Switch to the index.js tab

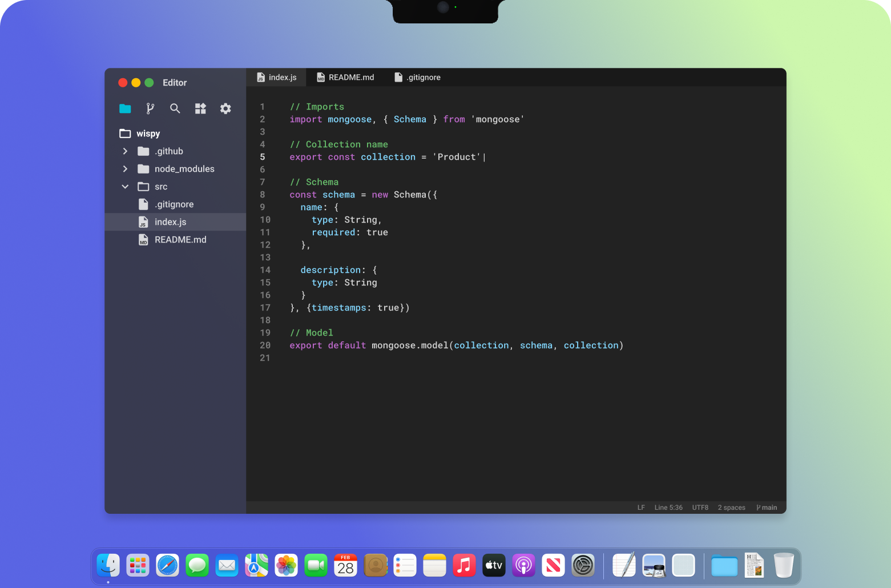pos(277,78)
